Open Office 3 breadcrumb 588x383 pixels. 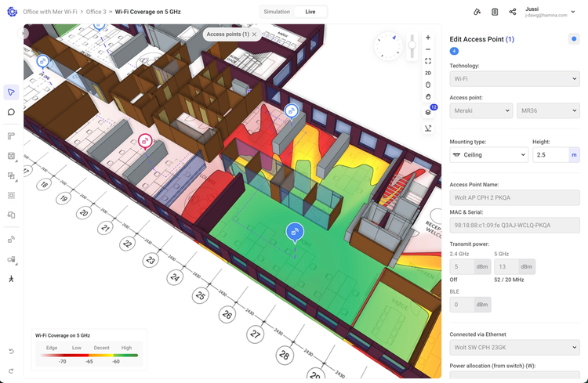coord(96,12)
